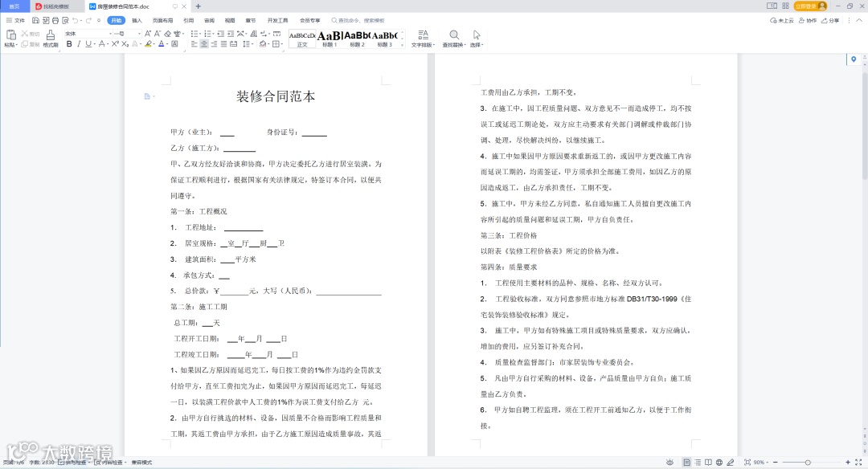Apply the 标题 2 heading style

pyautogui.click(x=357, y=39)
